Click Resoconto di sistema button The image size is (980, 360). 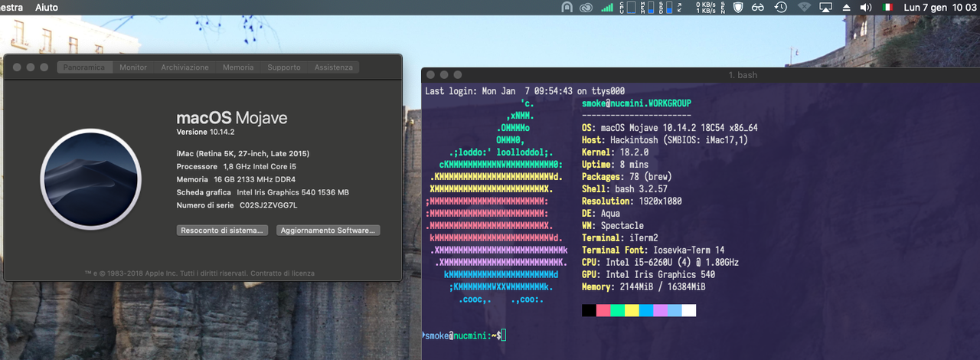pyautogui.click(x=222, y=230)
